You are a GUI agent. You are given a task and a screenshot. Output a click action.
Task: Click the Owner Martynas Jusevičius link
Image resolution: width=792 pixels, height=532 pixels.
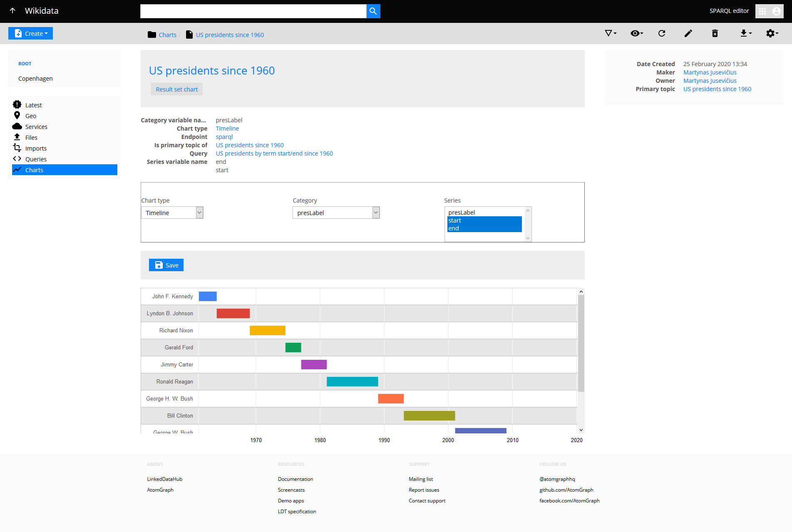coord(710,80)
